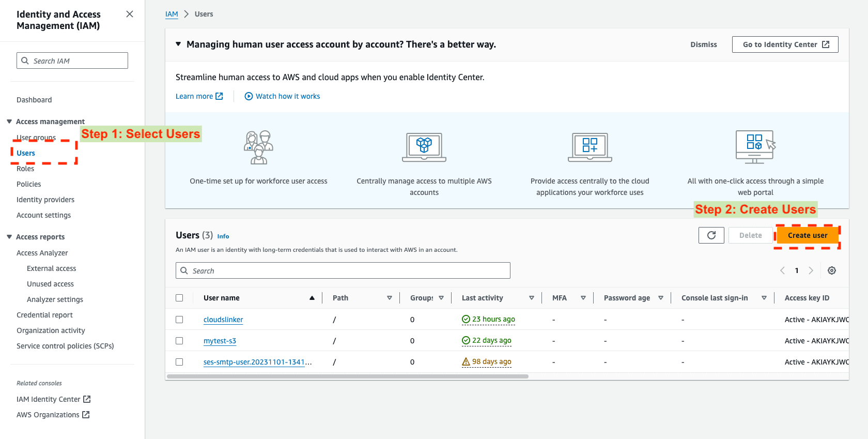Image resolution: width=868 pixels, height=439 pixels.
Task: Click green check icon on cloudslinker activity
Action: [x=466, y=319]
